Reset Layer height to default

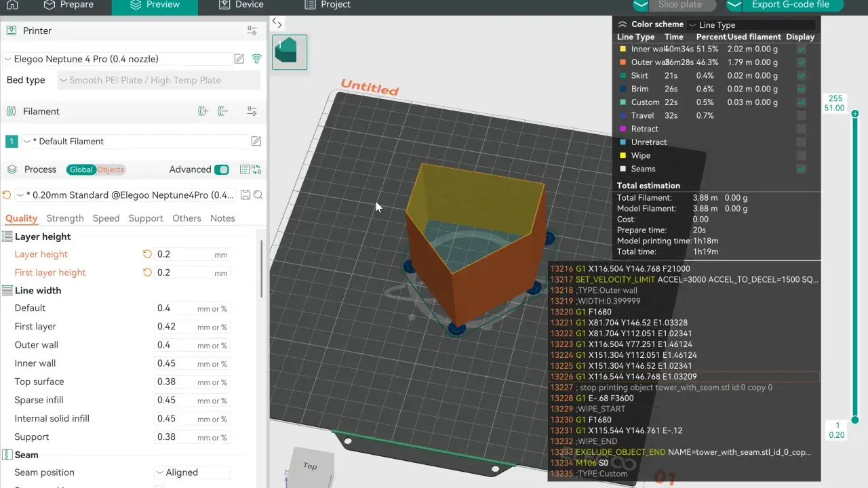[147, 254]
